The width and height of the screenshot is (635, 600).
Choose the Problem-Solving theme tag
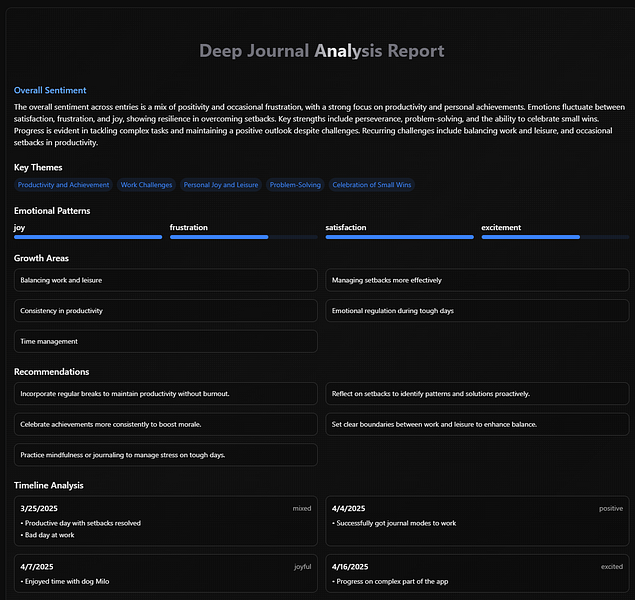pyautogui.click(x=295, y=185)
